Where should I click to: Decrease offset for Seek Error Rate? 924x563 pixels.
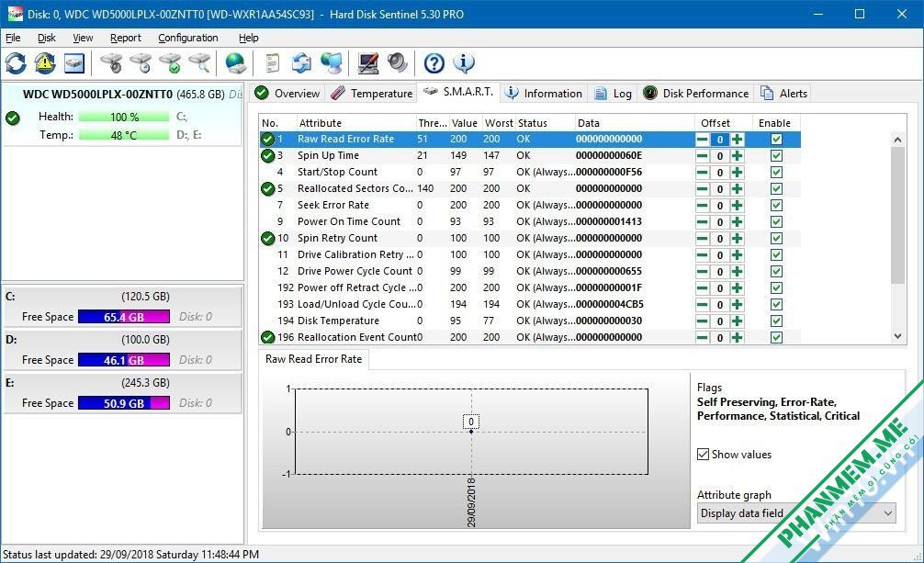point(702,205)
